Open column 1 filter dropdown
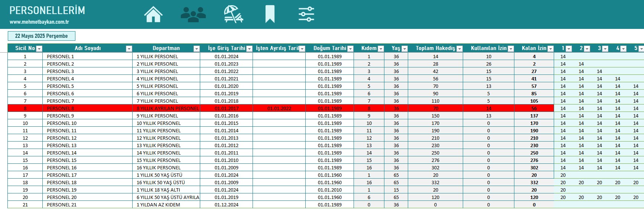 click(x=569, y=49)
